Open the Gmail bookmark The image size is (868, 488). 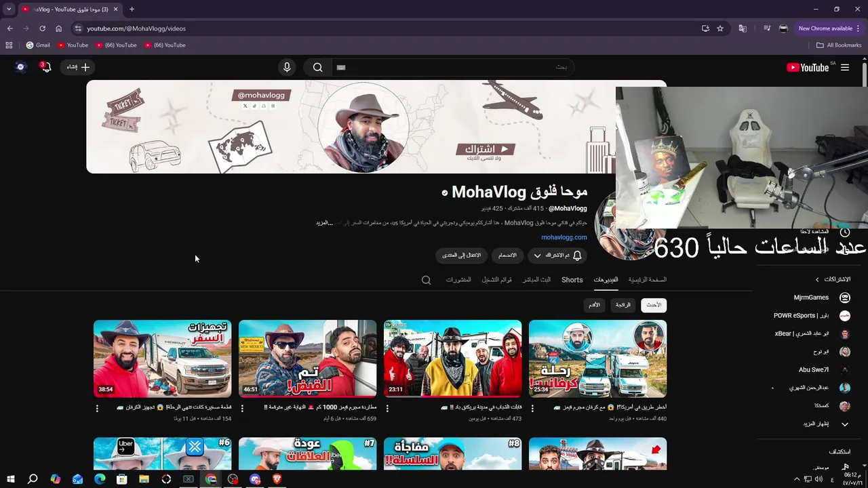38,45
